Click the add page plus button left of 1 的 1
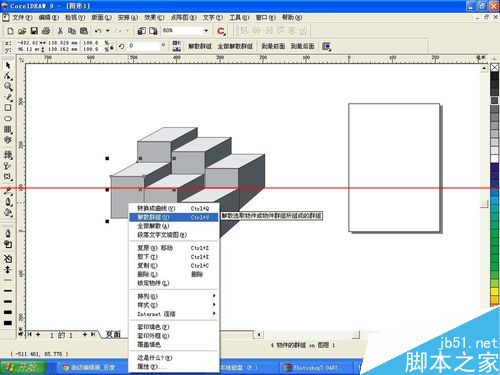500x375 pixels. coord(38,334)
